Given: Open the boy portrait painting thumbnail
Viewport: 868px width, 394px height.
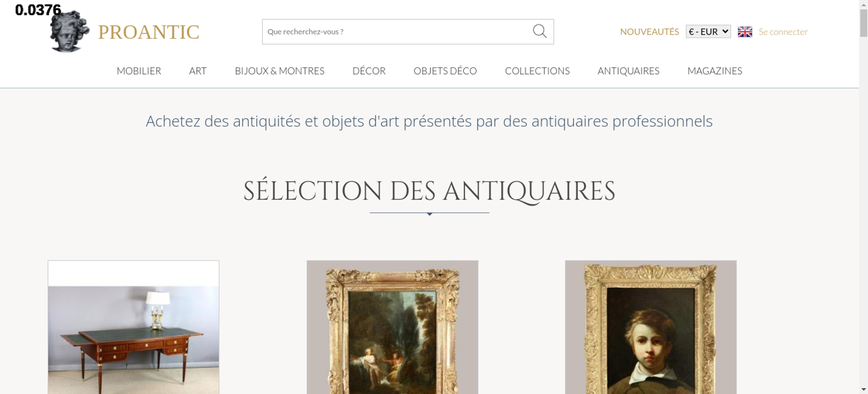Looking at the screenshot, I should click(651, 327).
